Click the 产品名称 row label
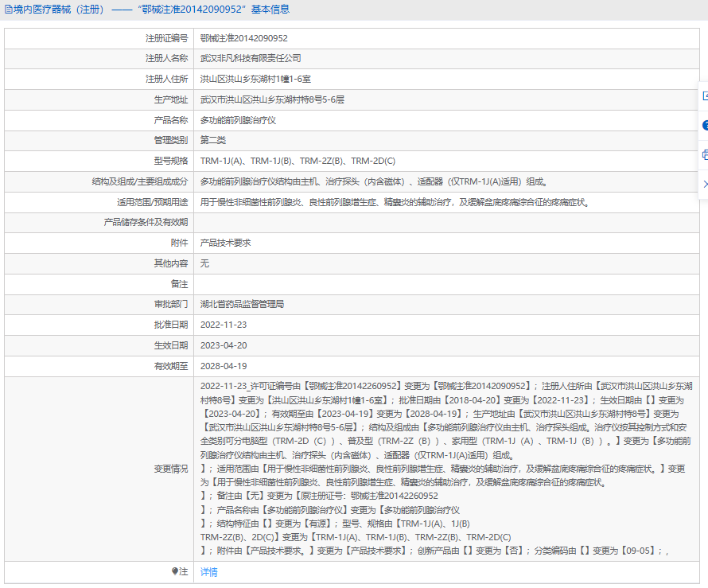708x588 pixels. tap(171, 120)
